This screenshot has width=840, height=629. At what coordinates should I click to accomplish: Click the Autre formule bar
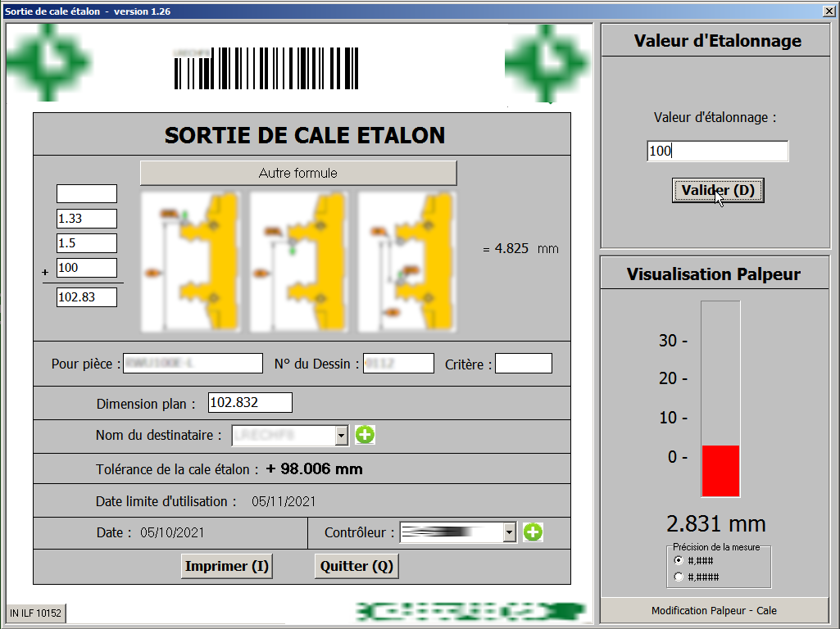298,173
